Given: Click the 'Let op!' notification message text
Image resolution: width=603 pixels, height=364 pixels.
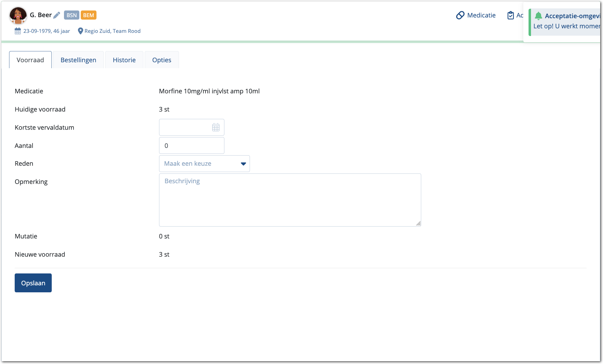Looking at the screenshot, I should pos(566,26).
